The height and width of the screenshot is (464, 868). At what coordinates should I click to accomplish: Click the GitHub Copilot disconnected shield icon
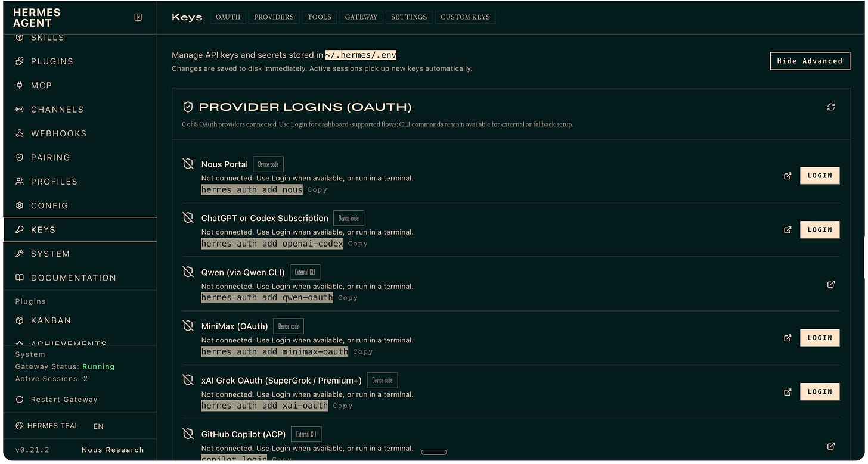pyautogui.click(x=188, y=434)
